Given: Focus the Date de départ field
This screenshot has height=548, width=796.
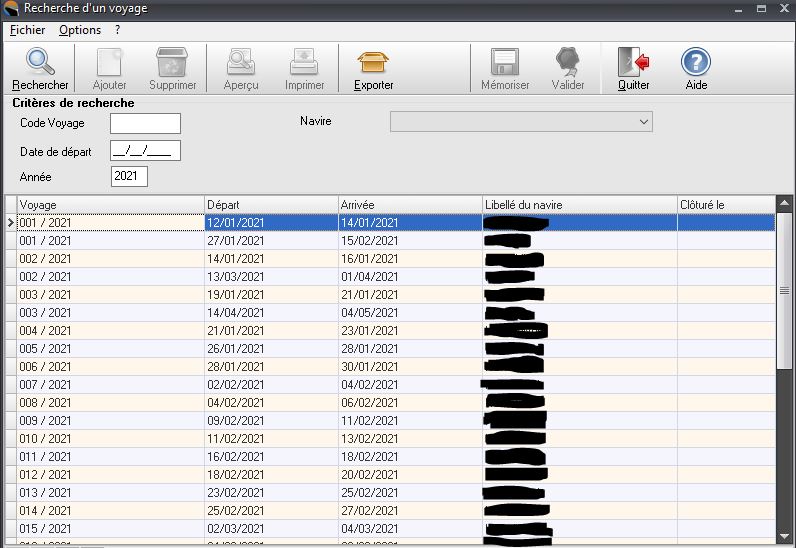Looking at the screenshot, I should 145,151.
